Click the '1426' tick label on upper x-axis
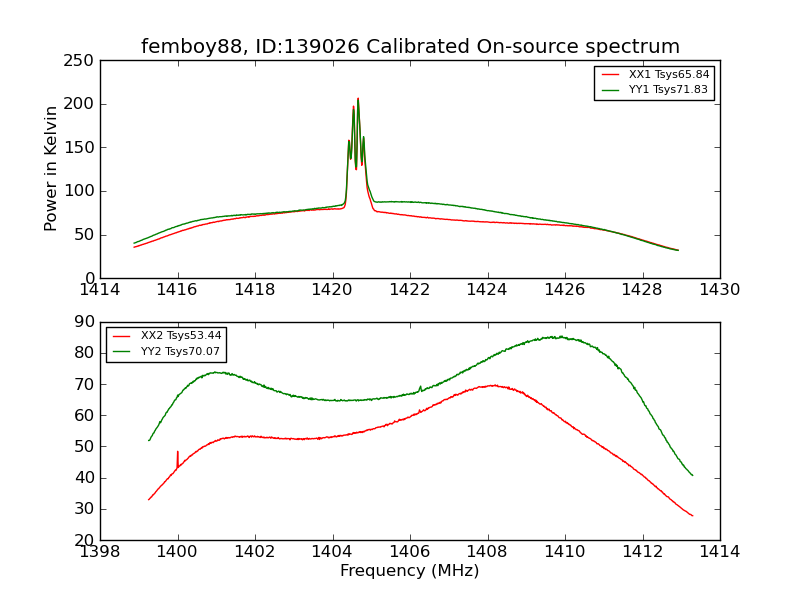 click(x=565, y=290)
